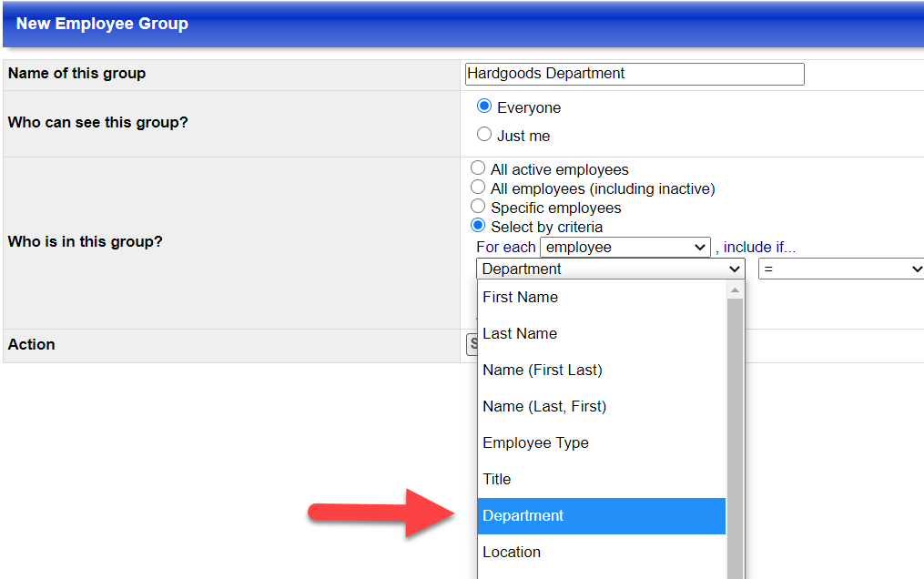Choose "Just me" for group visibility
The image size is (924, 579).
tap(483, 134)
